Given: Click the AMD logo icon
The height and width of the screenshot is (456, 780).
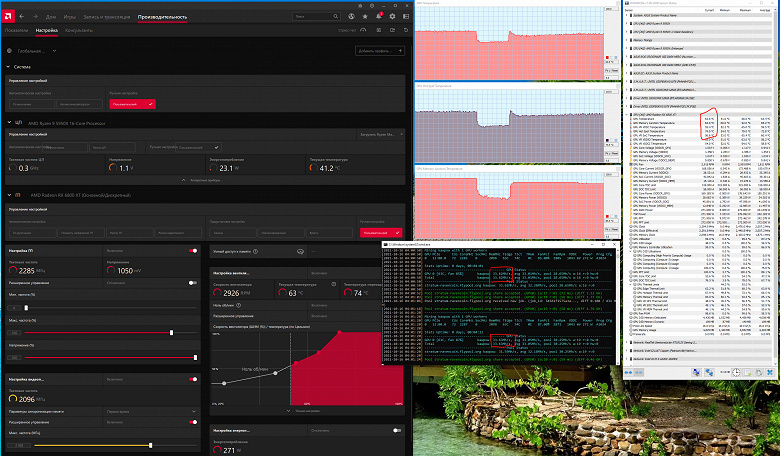Looking at the screenshot, I should click(x=10, y=17).
